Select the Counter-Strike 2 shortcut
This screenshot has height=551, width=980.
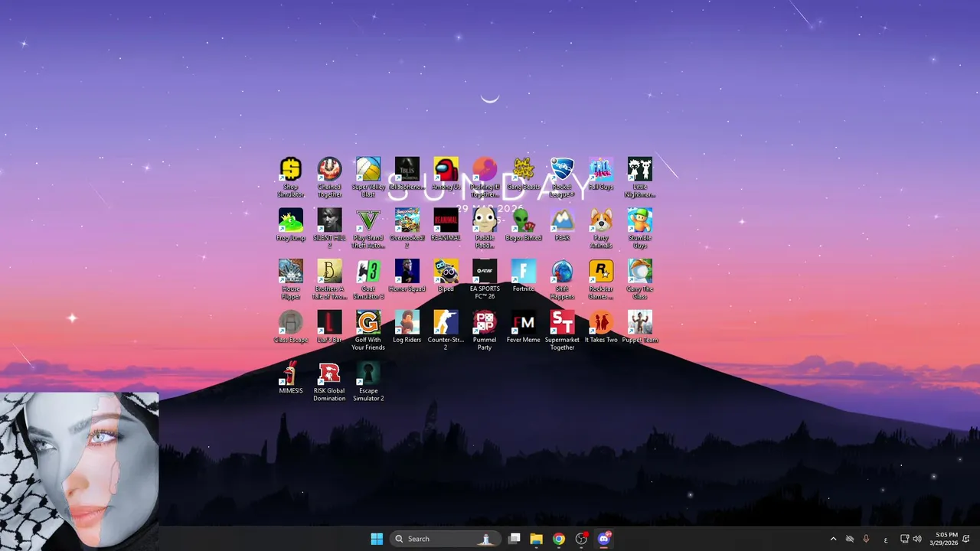pyautogui.click(x=446, y=331)
